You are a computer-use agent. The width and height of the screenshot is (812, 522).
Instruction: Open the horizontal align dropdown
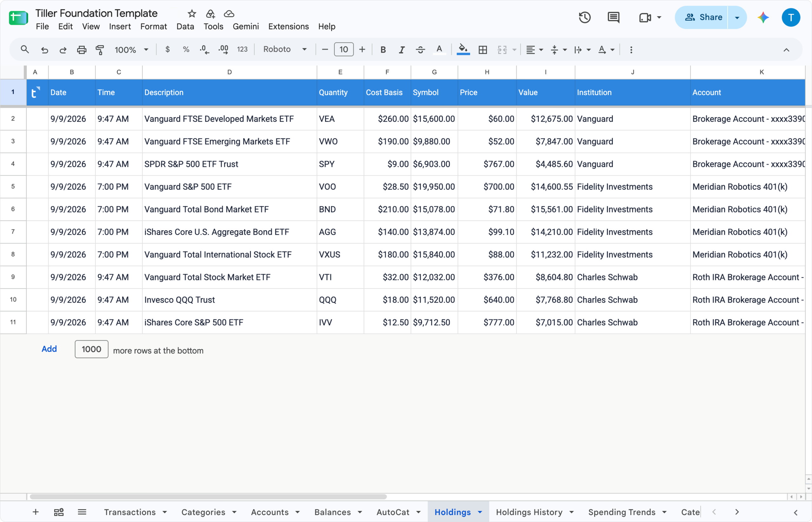(534, 50)
